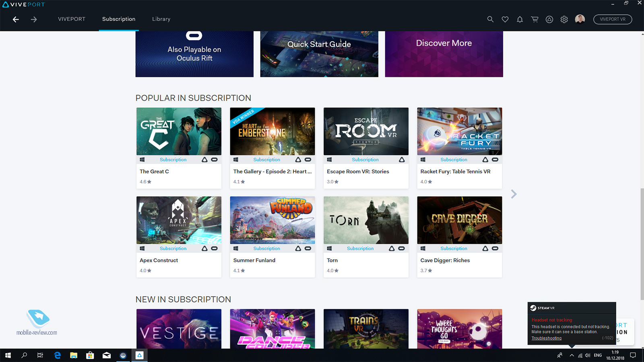644x362 pixels.
Task: Launch VIVEPORT VR button
Action: coord(613,19)
